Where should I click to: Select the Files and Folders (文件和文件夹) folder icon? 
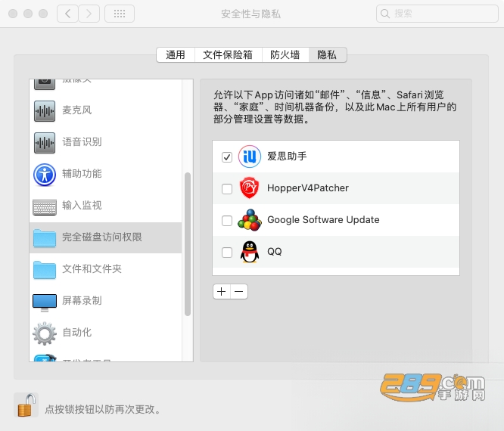pos(45,269)
